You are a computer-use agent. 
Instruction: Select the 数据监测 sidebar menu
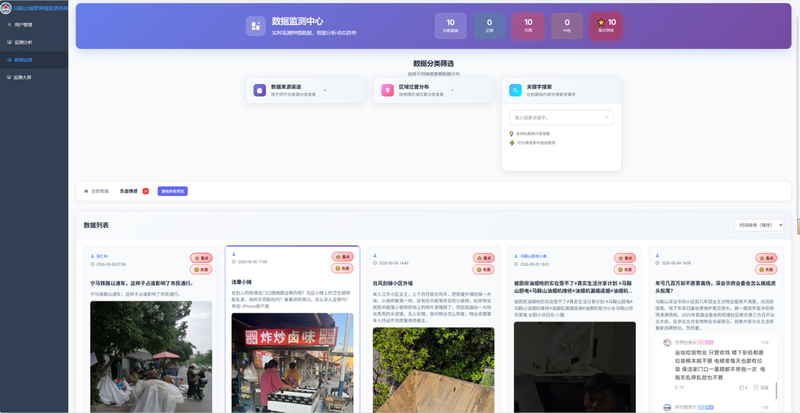(x=34, y=60)
